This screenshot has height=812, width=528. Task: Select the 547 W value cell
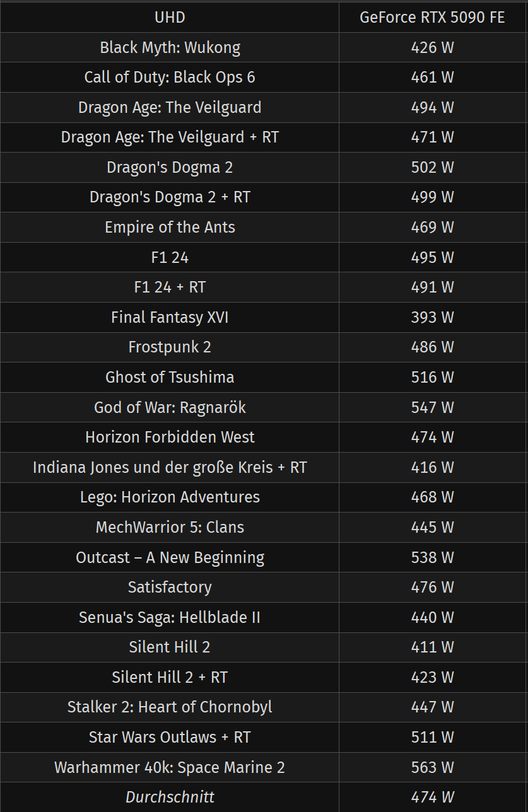(432, 407)
